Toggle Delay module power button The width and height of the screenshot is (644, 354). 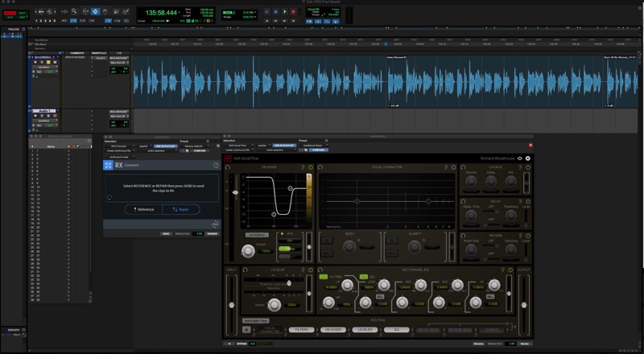point(528,201)
